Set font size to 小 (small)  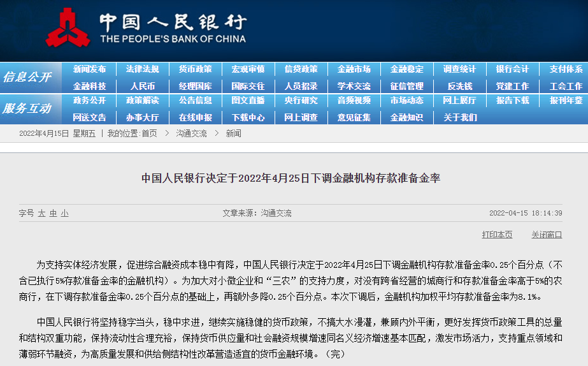(x=64, y=214)
